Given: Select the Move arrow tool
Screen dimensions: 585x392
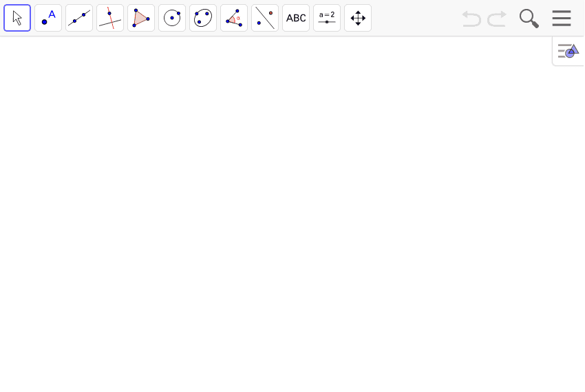Looking at the screenshot, I should point(17,18).
